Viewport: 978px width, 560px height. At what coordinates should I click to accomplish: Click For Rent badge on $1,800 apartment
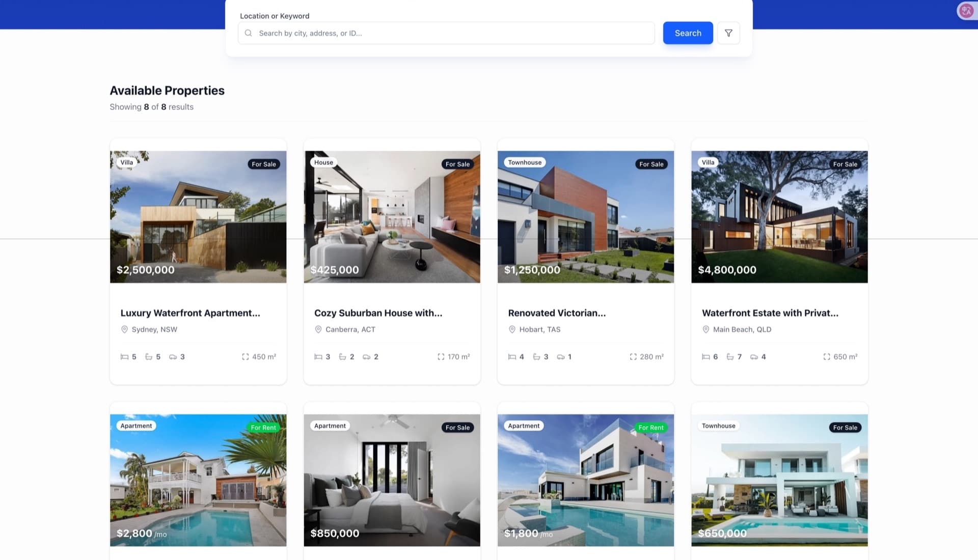[650, 428]
